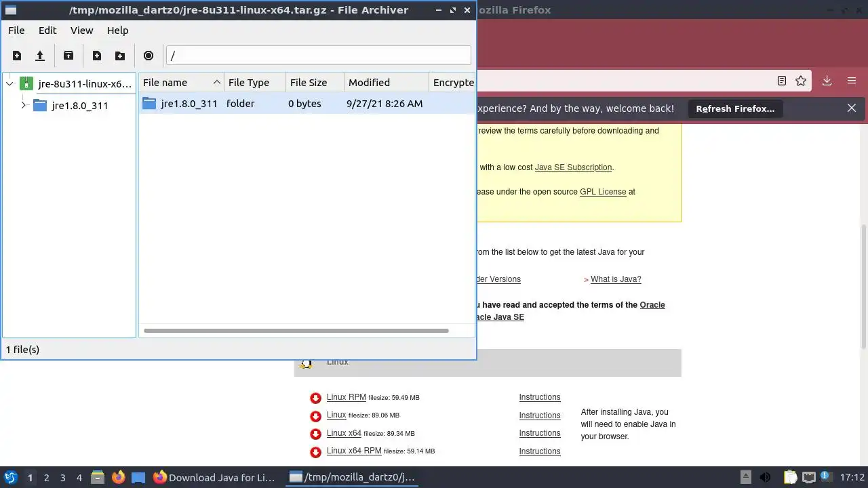Viewport: 868px width, 488px height.
Task: Click the Open archive upload-arrow icon
Action: coord(40,56)
